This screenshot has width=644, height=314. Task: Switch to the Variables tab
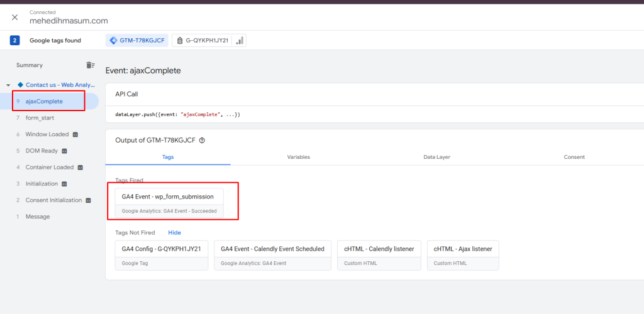point(299,157)
